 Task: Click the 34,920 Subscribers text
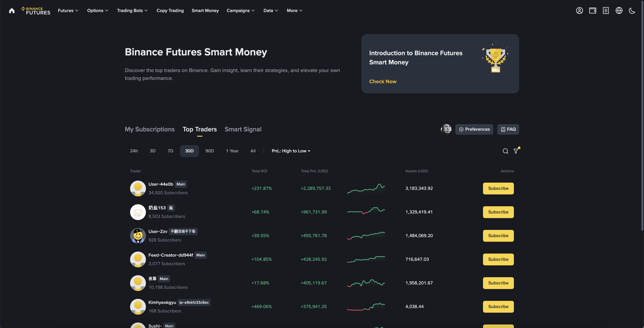(168, 193)
